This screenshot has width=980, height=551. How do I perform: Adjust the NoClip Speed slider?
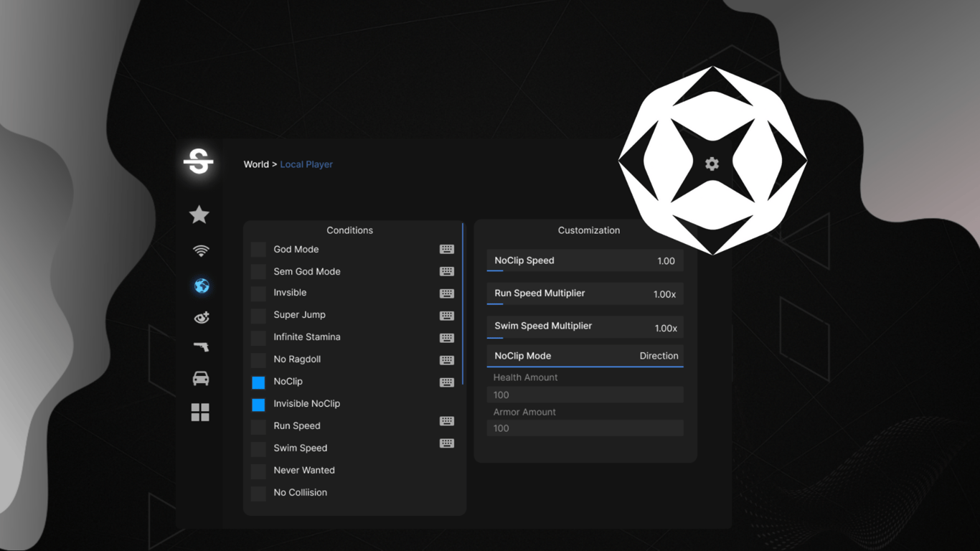585,260
